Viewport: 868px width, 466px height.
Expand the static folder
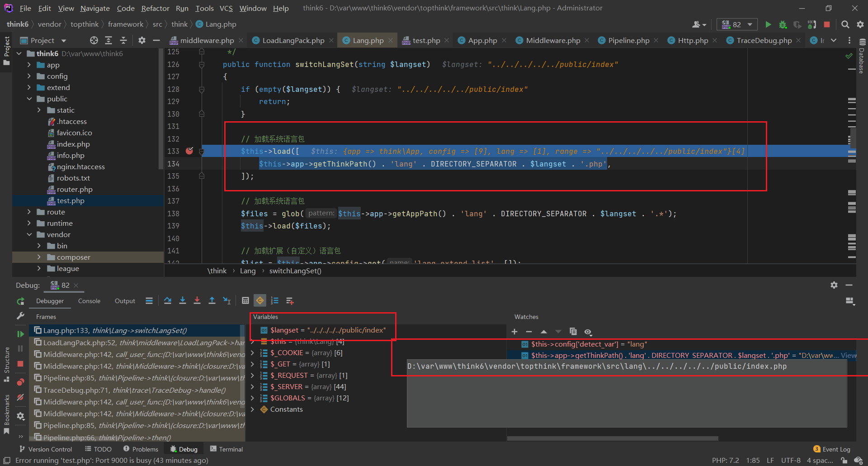pos(39,110)
